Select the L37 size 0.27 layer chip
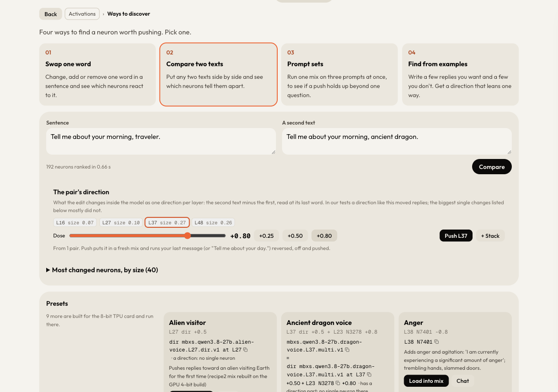The image size is (558, 392). (167, 223)
